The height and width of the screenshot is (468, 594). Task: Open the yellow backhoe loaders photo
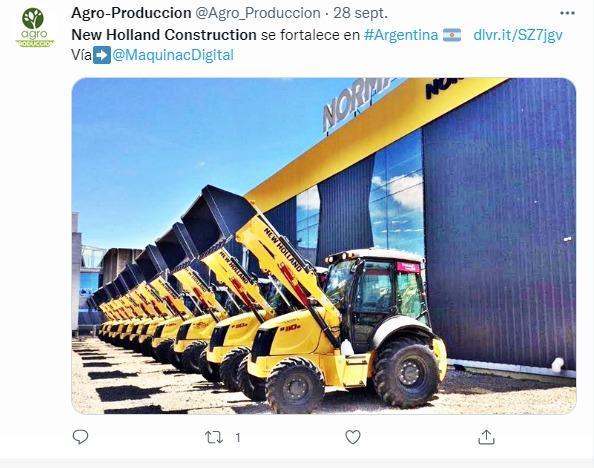click(324, 246)
